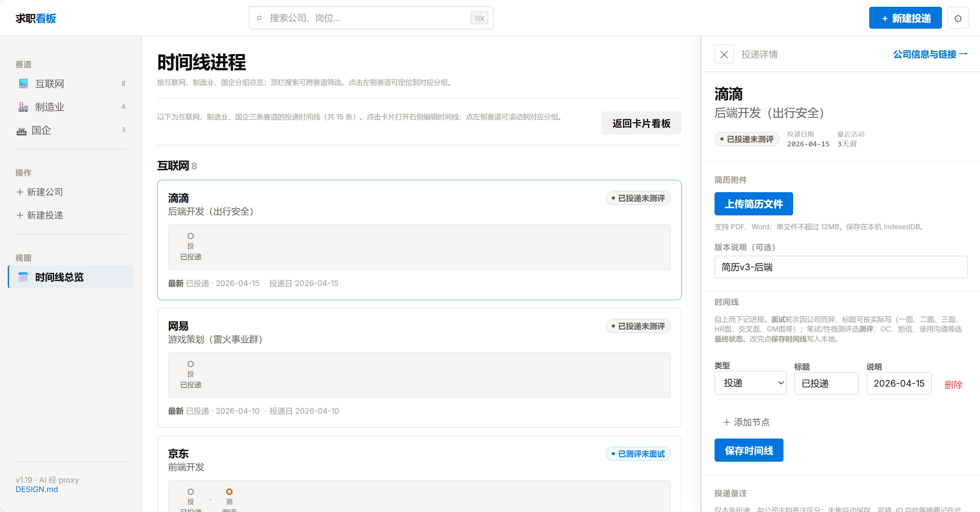Click 已投递未测评 badge on 网易 card
Image resolution: width=980 pixels, height=512 pixels.
coord(638,326)
